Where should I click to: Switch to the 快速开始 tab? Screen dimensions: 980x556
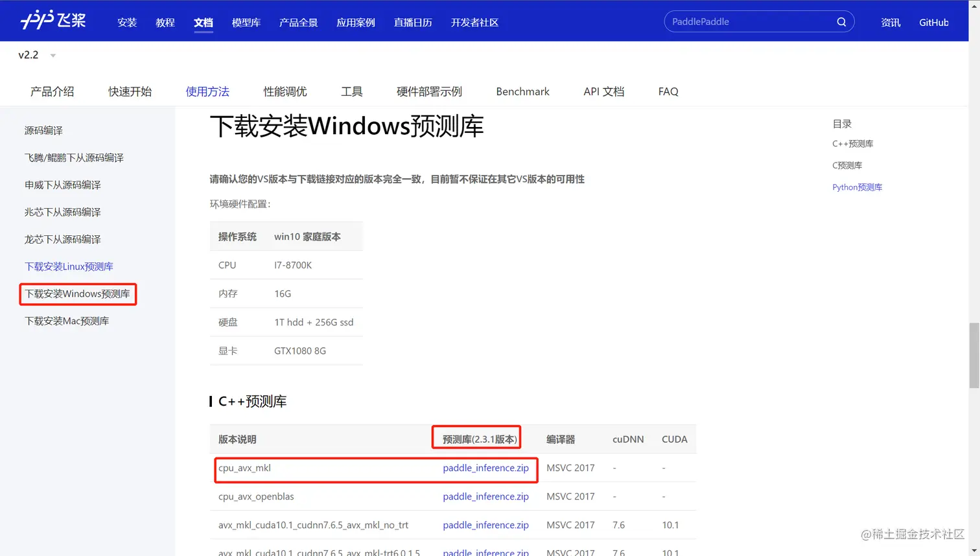(130, 91)
